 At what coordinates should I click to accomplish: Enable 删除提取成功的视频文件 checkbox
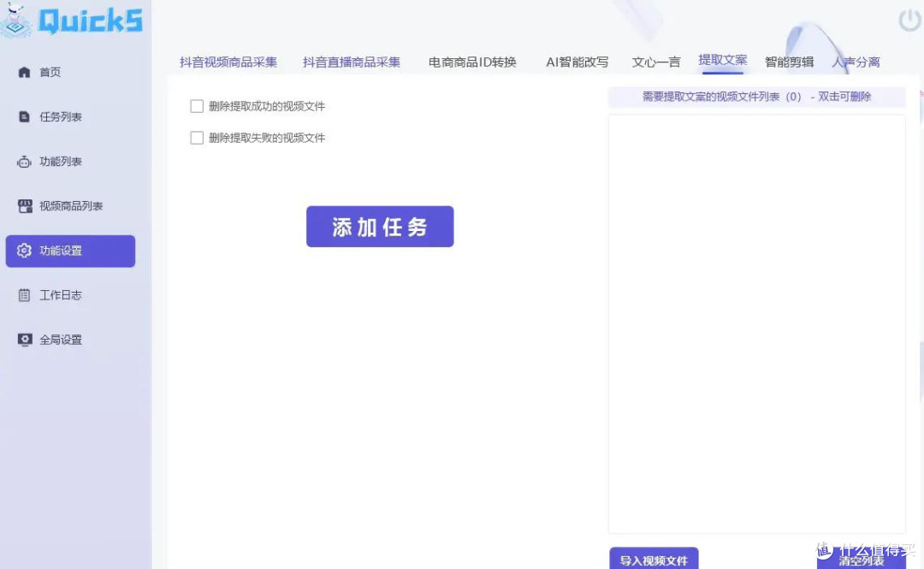tap(197, 106)
